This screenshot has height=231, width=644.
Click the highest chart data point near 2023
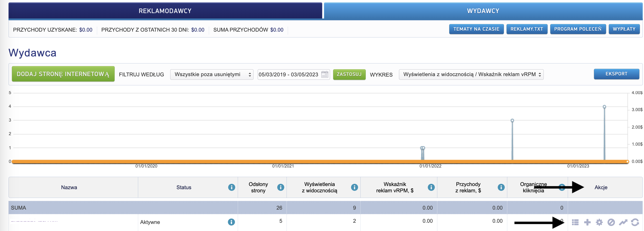point(604,107)
